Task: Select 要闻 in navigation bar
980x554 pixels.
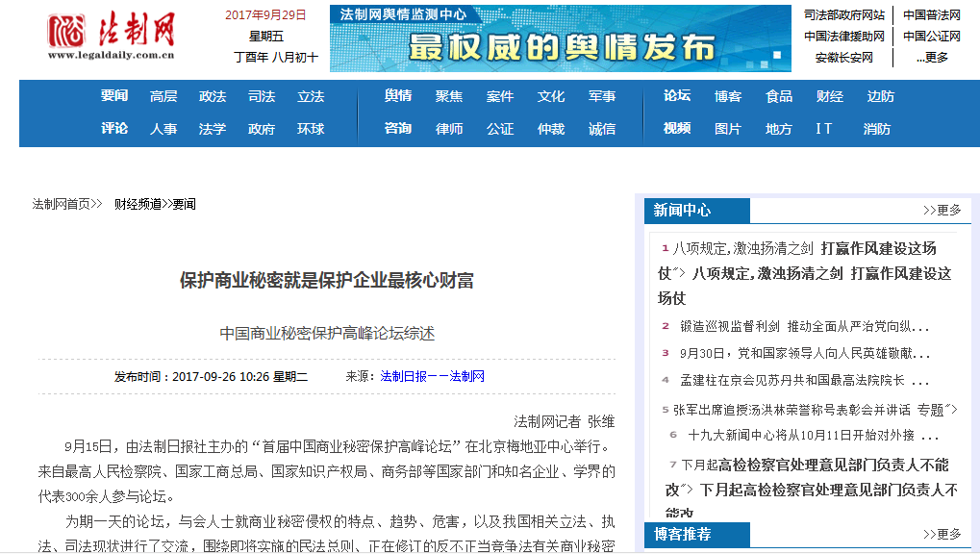Action: click(x=114, y=96)
